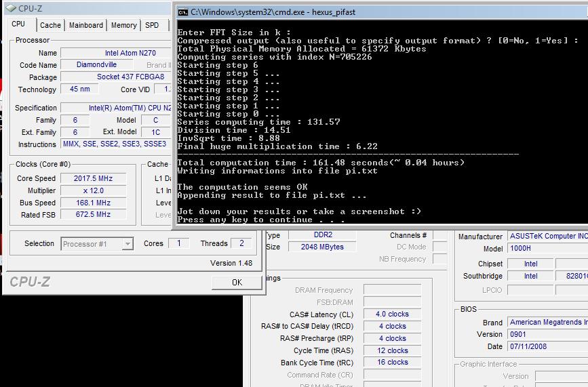The height and width of the screenshot is (387, 588).
Task: Click the Bus Speed value 168.1 MHz
Action: click(x=94, y=203)
